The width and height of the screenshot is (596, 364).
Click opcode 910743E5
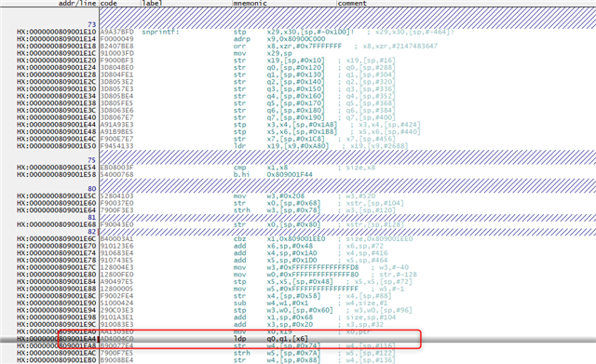pyautogui.click(x=117, y=261)
